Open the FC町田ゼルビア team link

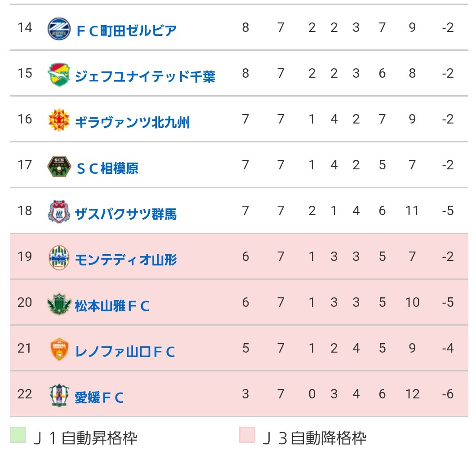coord(126,31)
